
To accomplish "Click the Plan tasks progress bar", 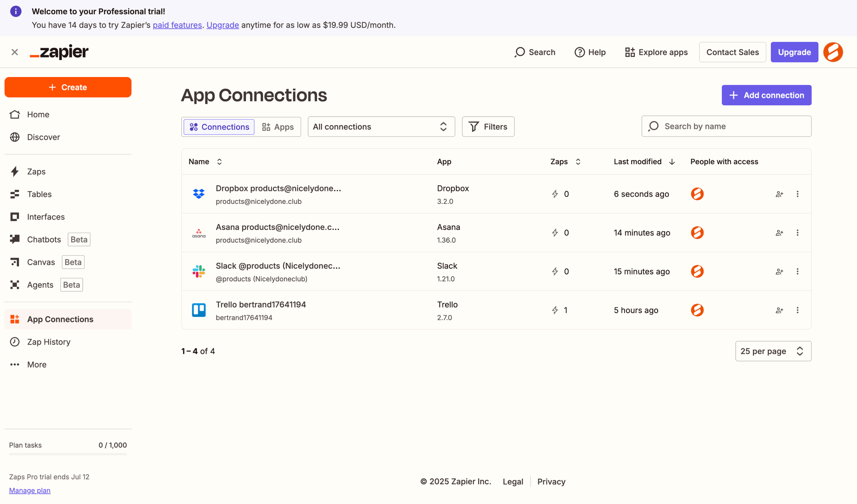I will click(x=68, y=454).
